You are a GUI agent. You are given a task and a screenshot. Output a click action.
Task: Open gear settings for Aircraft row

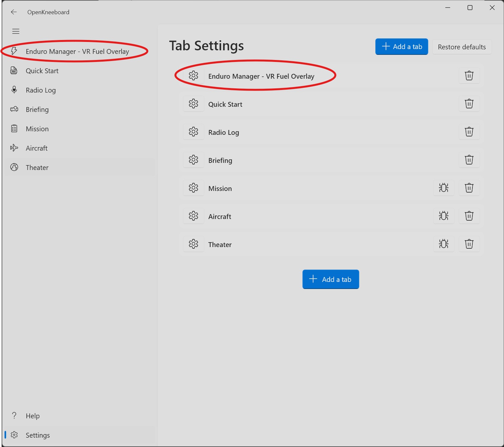(193, 216)
